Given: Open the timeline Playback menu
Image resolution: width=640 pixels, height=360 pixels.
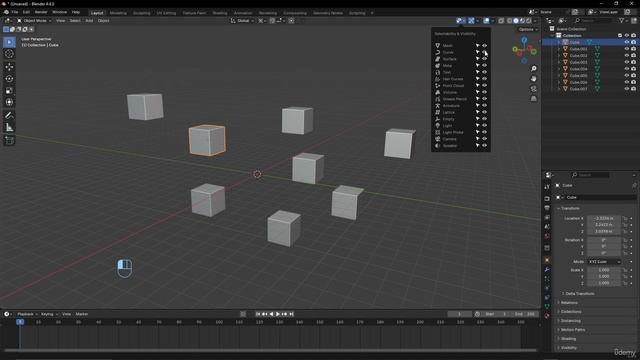Looking at the screenshot, I should 27,314.
